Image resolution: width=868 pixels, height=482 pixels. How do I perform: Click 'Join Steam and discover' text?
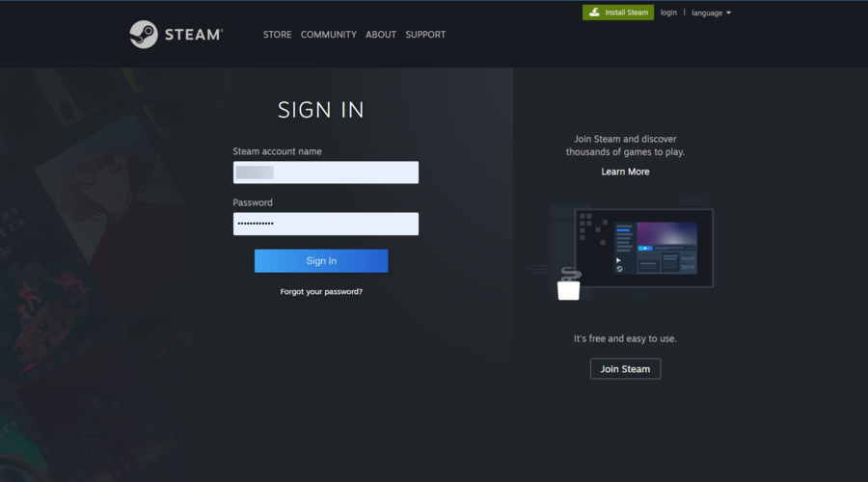point(625,139)
